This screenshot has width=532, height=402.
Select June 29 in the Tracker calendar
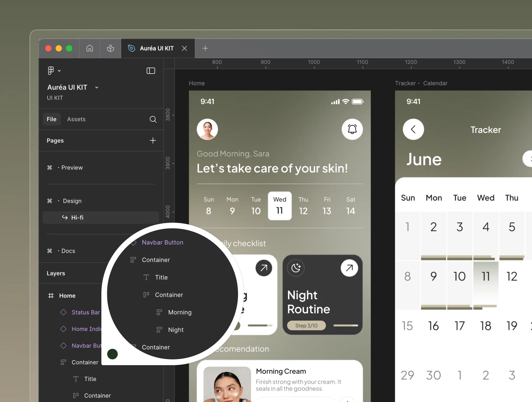pos(407,375)
